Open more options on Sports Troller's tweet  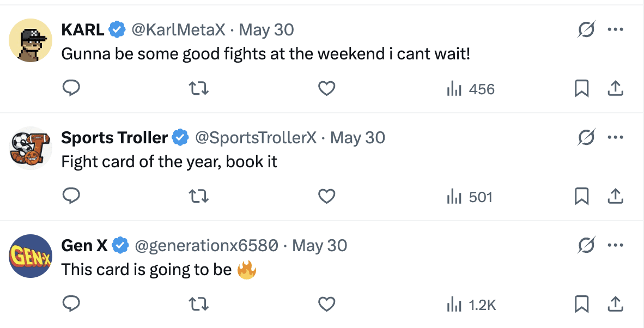pos(615,137)
